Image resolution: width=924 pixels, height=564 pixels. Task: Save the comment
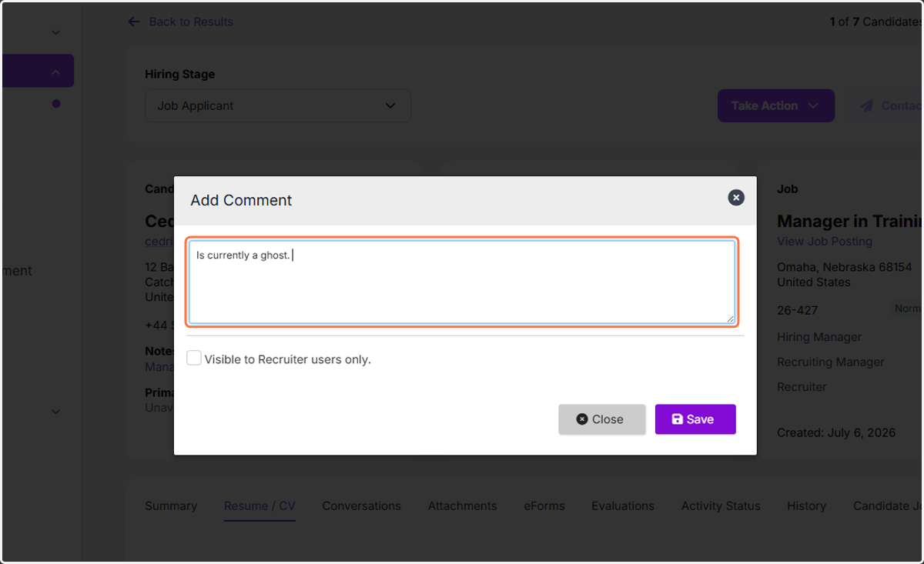pos(695,419)
